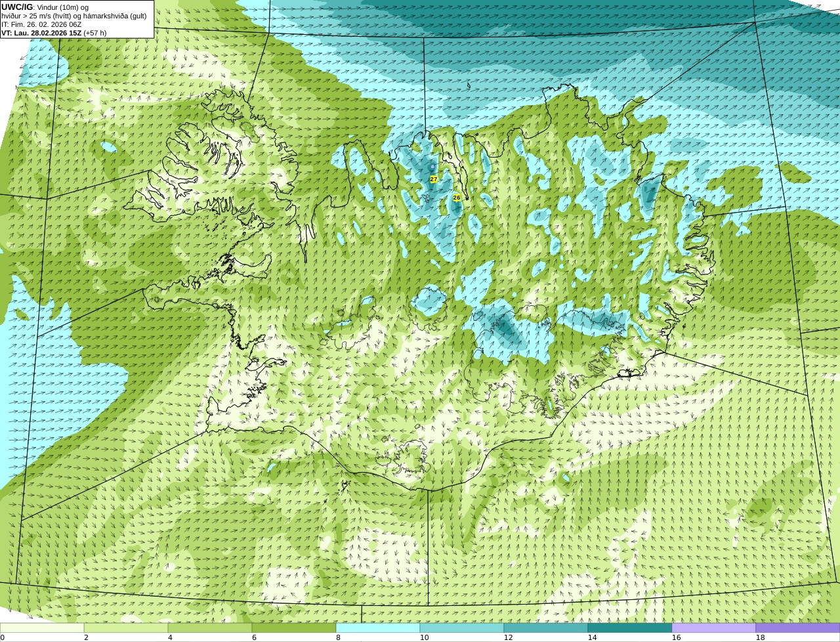The height and width of the screenshot is (642, 840).
Task: Click the 'IT: Fim. 26. 02. 2026 06Z' line
Action: click(x=41, y=24)
